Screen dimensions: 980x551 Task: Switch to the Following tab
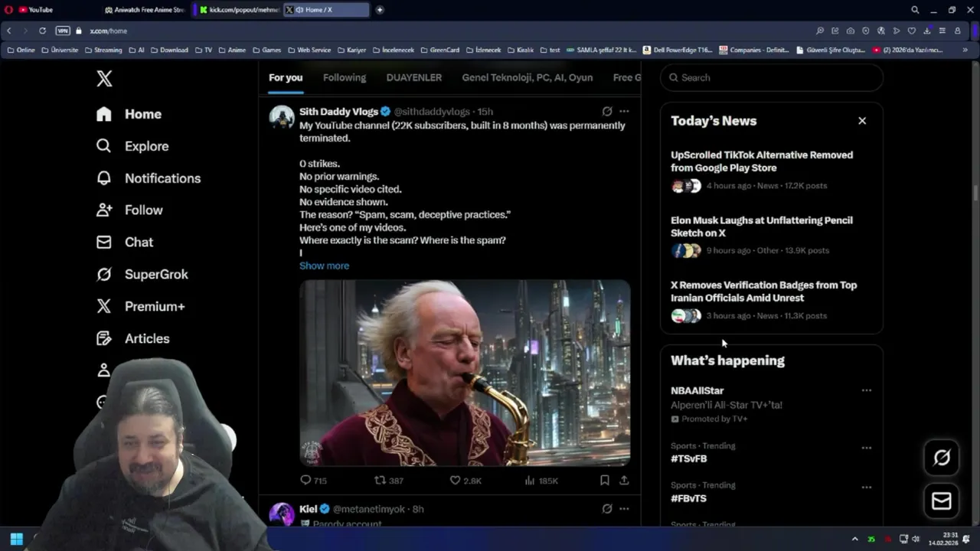pos(345,77)
